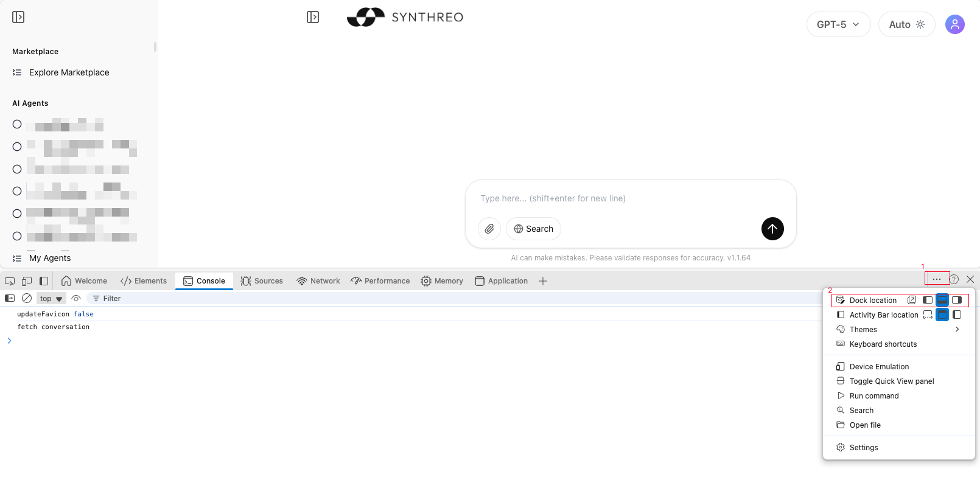Click the DevTools help question mark icon
Image resolution: width=980 pixels, height=480 pixels.
tap(954, 279)
